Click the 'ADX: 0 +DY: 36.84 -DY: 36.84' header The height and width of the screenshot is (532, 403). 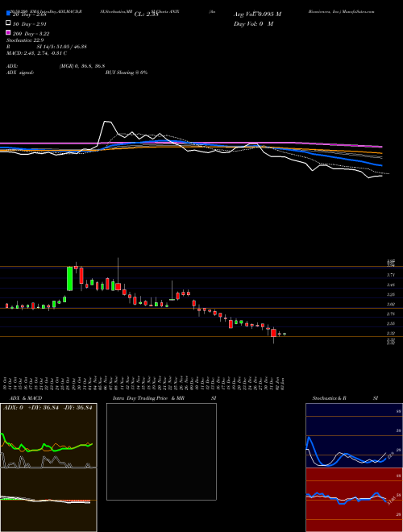click(x=48, y=408)
